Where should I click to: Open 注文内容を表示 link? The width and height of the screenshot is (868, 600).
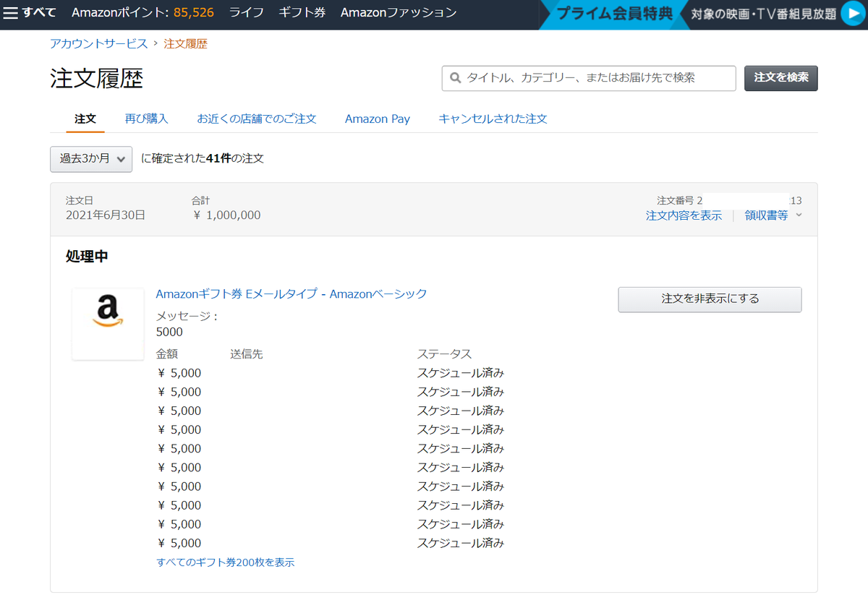coord(684,215)
